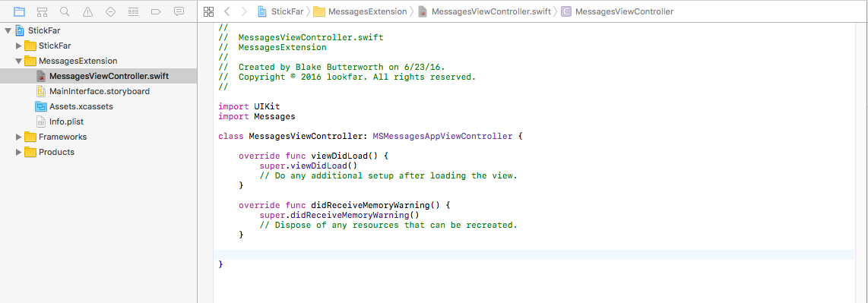Click the swift file icon in jump bar
The height and width of the screenshot is (303, 868).
click(423, 11)
